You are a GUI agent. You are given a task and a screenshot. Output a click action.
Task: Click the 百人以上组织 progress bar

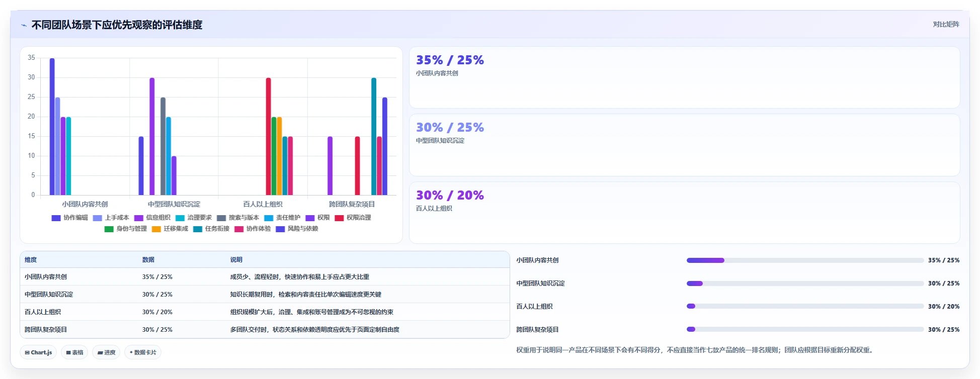805,306
